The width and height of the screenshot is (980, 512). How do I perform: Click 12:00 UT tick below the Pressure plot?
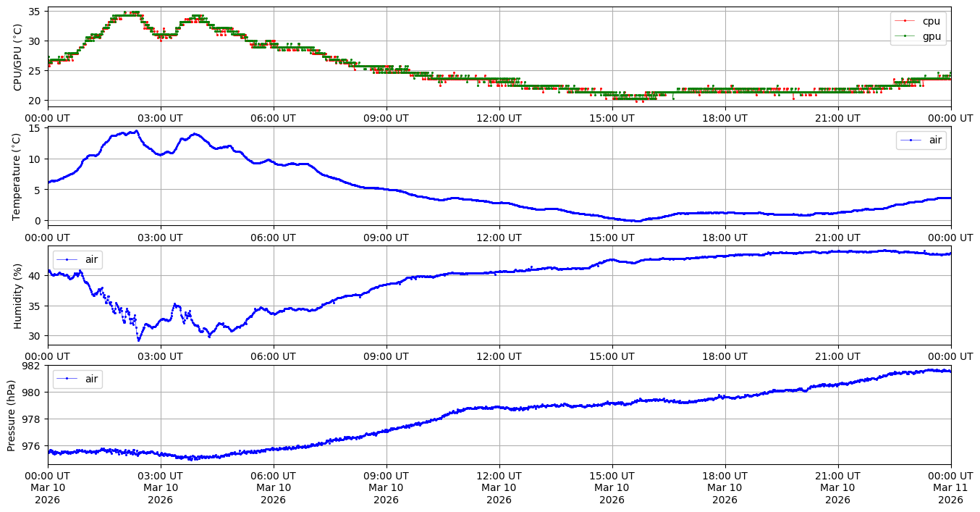pos(499,475)
